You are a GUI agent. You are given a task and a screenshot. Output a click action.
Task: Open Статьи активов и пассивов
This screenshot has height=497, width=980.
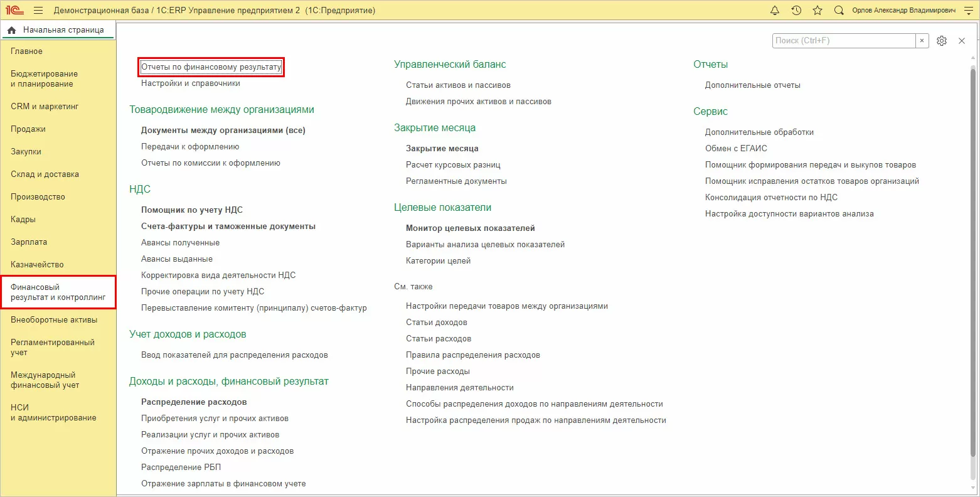[x=459, y=85]
